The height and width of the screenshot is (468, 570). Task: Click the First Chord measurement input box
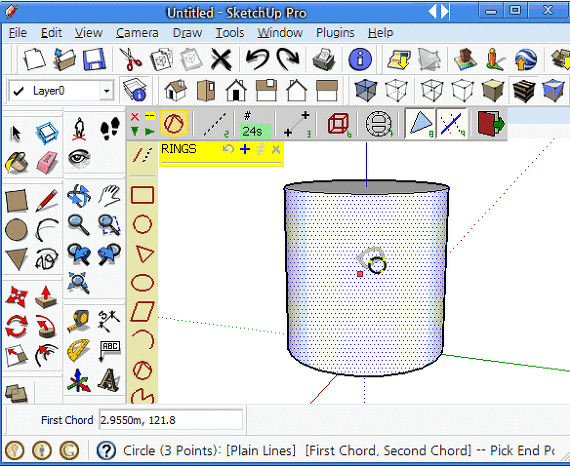(171, 420)
